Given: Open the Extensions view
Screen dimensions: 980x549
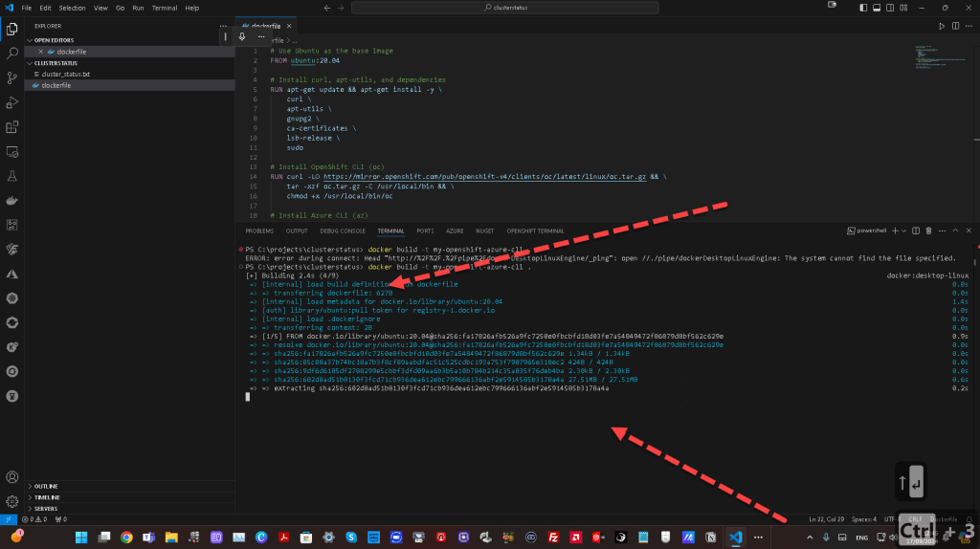Looking at the screenshot, I should click(x=11, y=127).
